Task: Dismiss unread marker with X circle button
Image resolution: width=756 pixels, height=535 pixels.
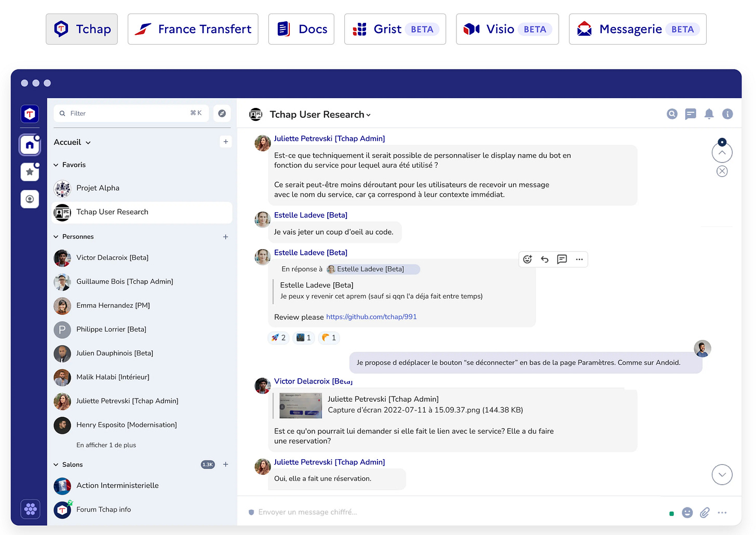Action: (x=722, y=171)
